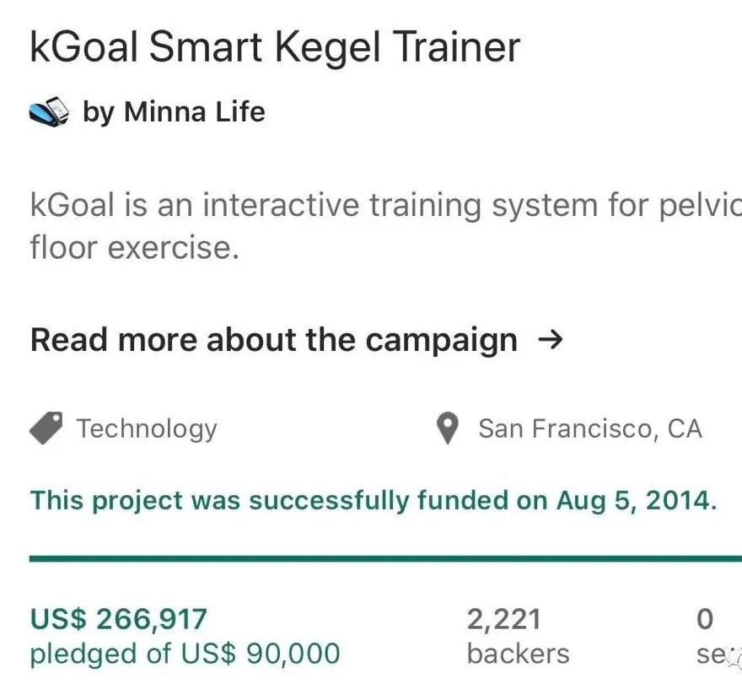Click the successfully funded Aug 5, 2014 notice
742x700 pixels.
point(374,501)
